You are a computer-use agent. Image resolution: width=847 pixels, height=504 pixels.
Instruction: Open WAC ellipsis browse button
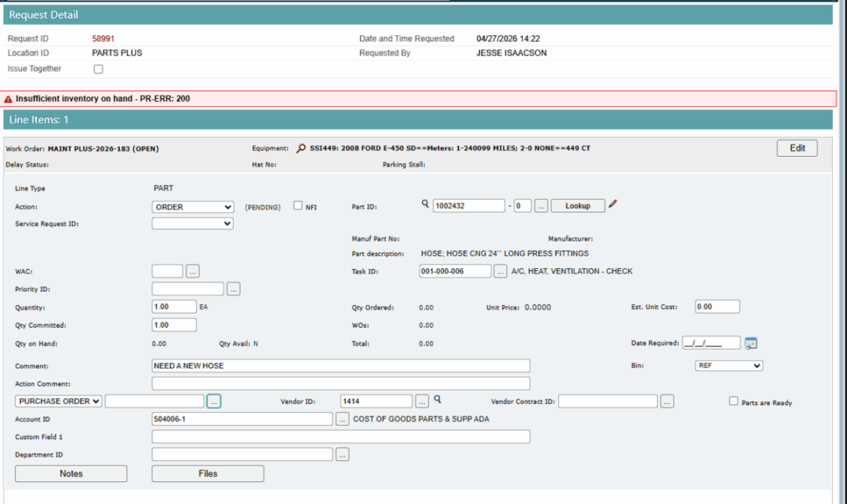tap(193, 271)
